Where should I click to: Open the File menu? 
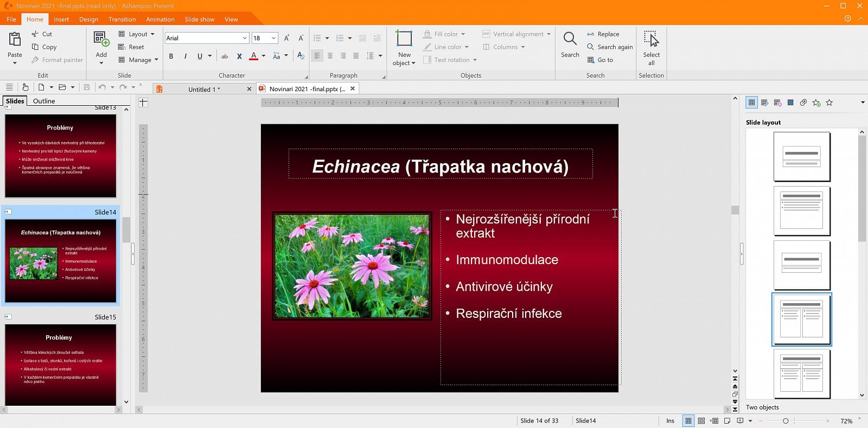[11, 19]
